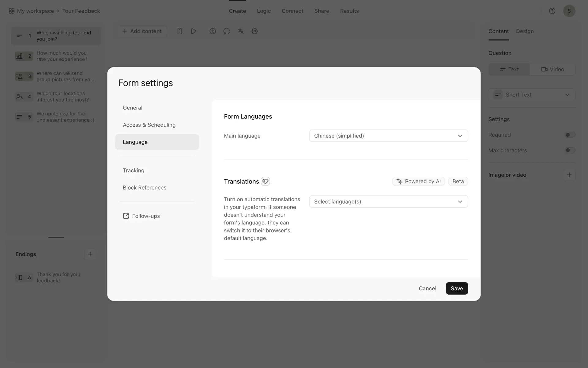Click the premium diamond icon beside Translations
The height and width of the screenshot is (368, 588).
pyautogui.click(x=265, y=181)
